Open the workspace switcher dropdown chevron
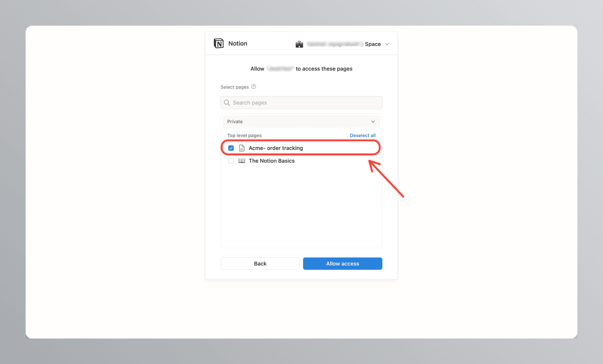This screenshot has width=603, height=364. [x=387, y=44]
